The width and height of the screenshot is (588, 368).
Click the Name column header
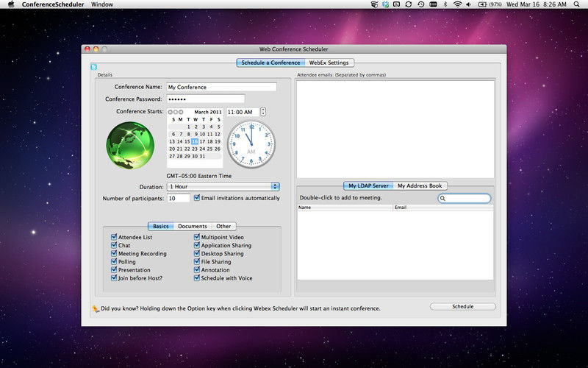click(x=345, y=208)
